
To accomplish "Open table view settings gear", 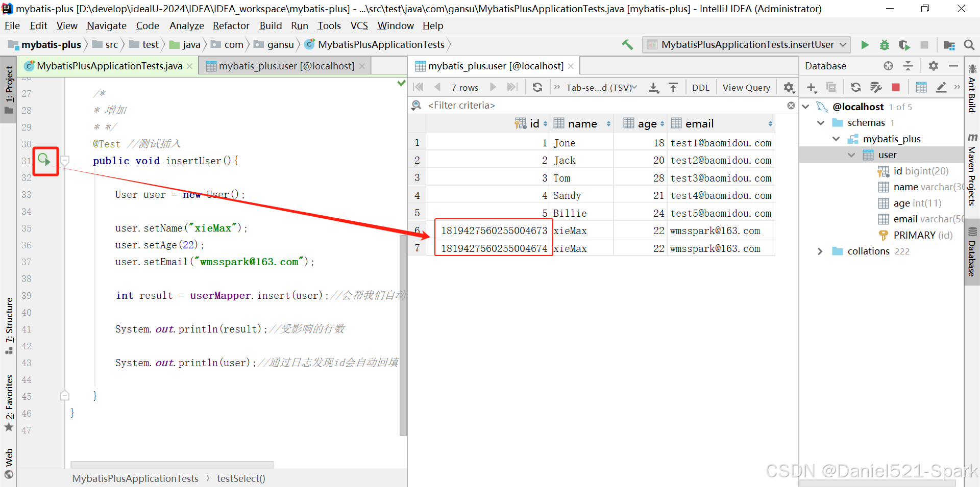I will tap(789, 87).
